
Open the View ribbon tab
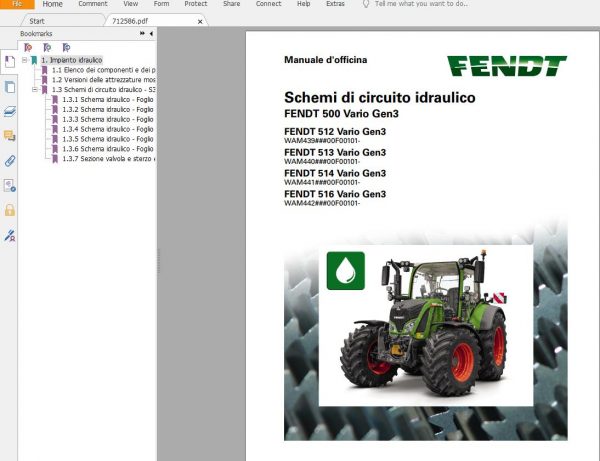pyautogui.click(x=130, y=4)
